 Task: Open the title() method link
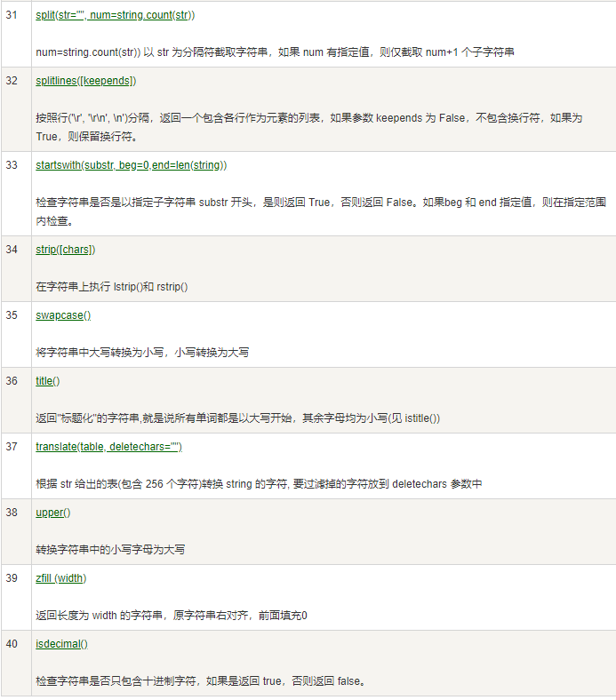click(48, 381)
